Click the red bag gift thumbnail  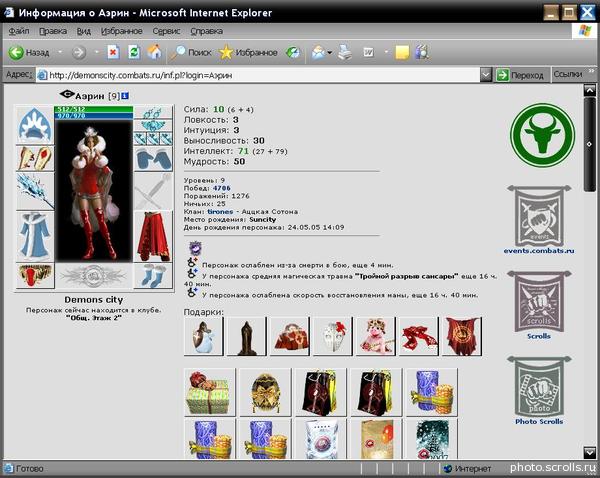click(x=290, y=336)
